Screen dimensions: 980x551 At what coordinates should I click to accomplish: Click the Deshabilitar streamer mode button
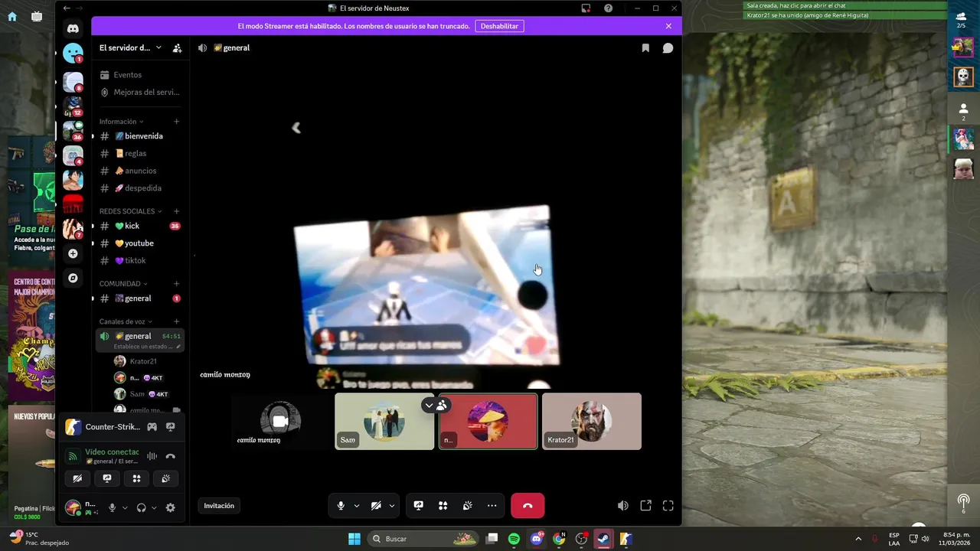499,26
